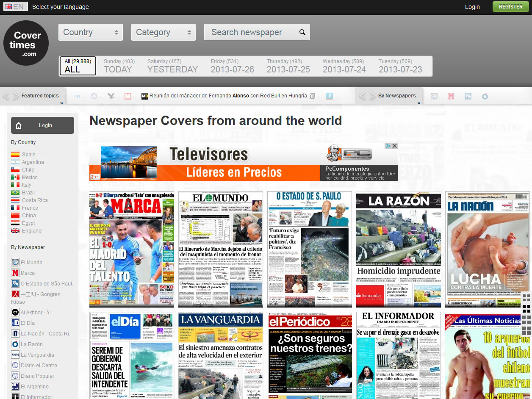Go to next newspaper with right arrow

373,96
